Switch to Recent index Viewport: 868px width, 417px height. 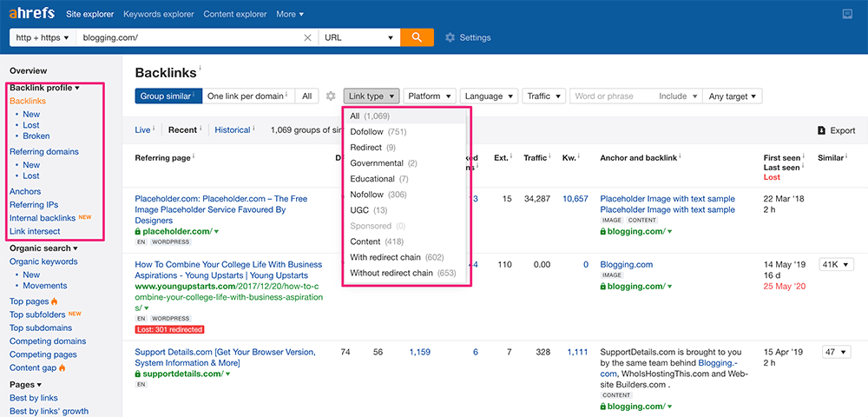coord(182,130)
